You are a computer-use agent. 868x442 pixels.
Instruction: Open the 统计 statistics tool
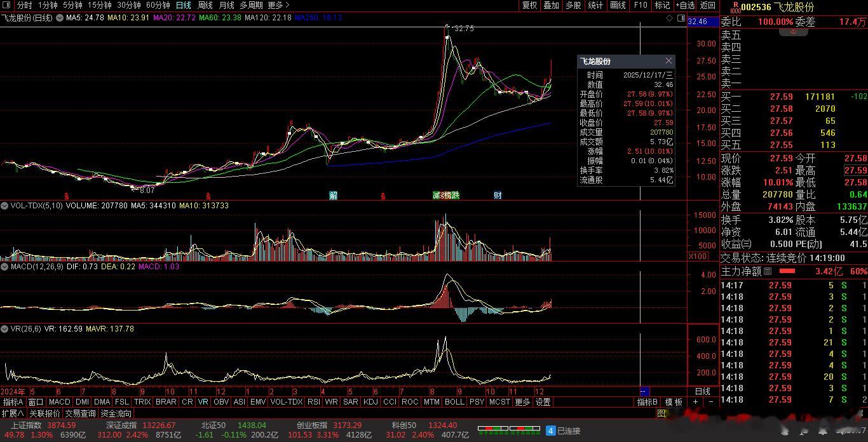tap(595, 5)
